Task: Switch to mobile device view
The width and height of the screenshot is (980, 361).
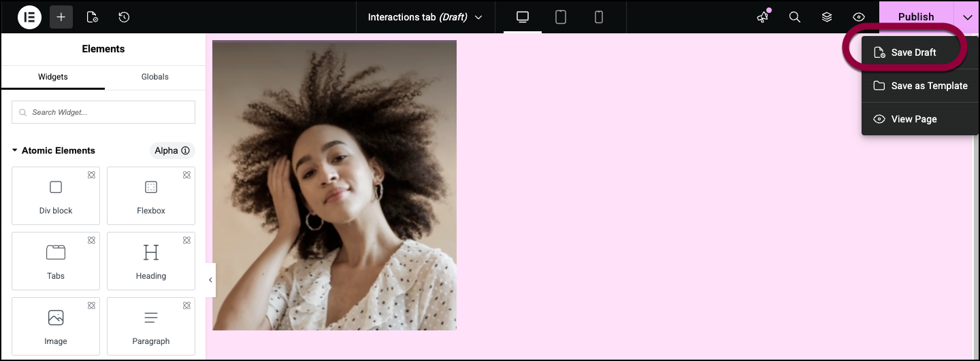Action: tap(599, 17)
